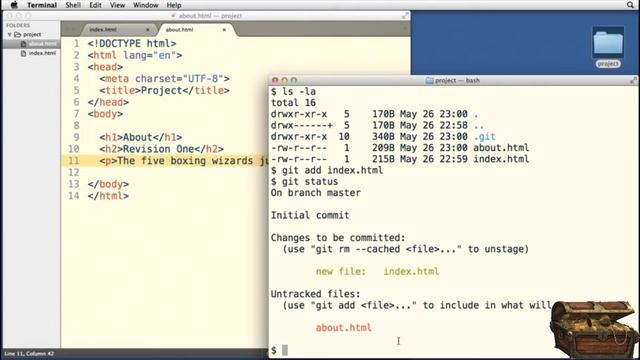Click the project desktop folder label
This screenshot has height=360, width=640.
click(608, 64)
